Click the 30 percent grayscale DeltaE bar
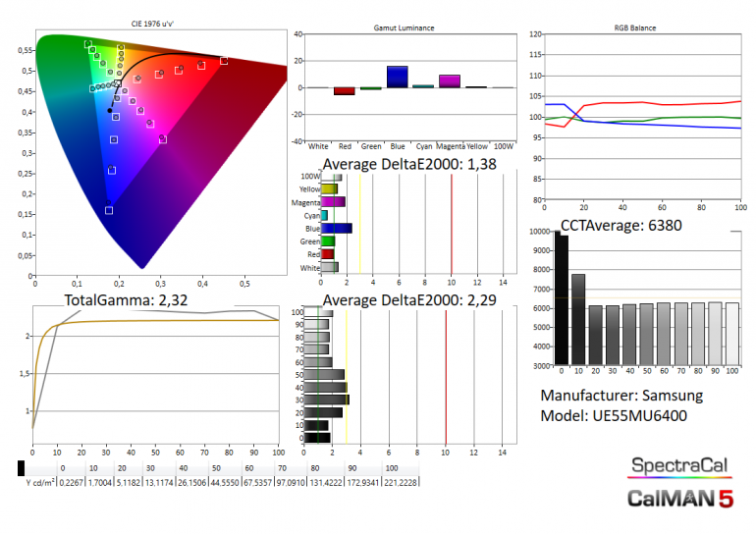The height and width of the screenshot is (534, 756). pyautogui.click(x=327, y=400)
